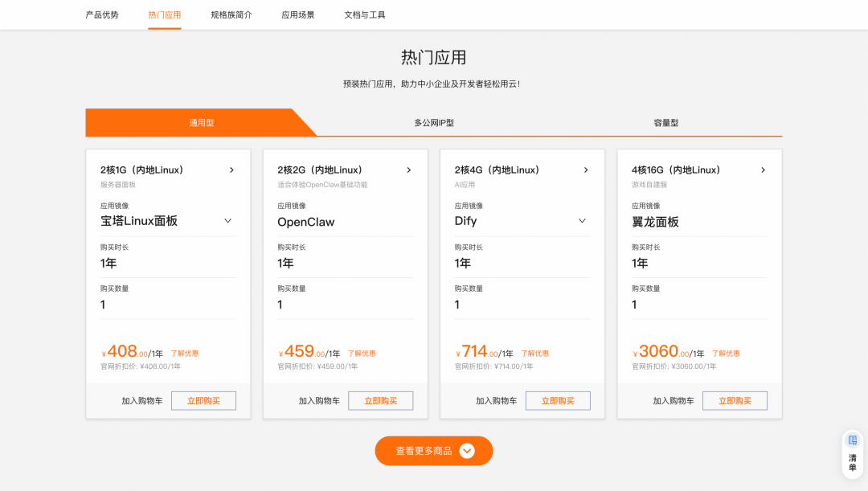Open details arrow for 2核4G(内地Linux)
The width and height of the screenshot is (868, 491).
586,170
